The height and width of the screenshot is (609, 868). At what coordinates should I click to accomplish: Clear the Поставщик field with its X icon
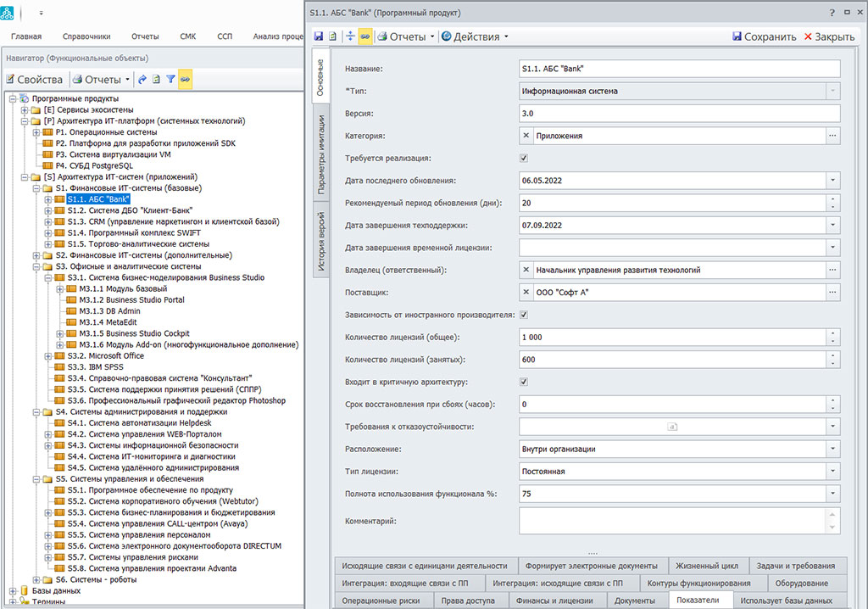tap(526, 292)
